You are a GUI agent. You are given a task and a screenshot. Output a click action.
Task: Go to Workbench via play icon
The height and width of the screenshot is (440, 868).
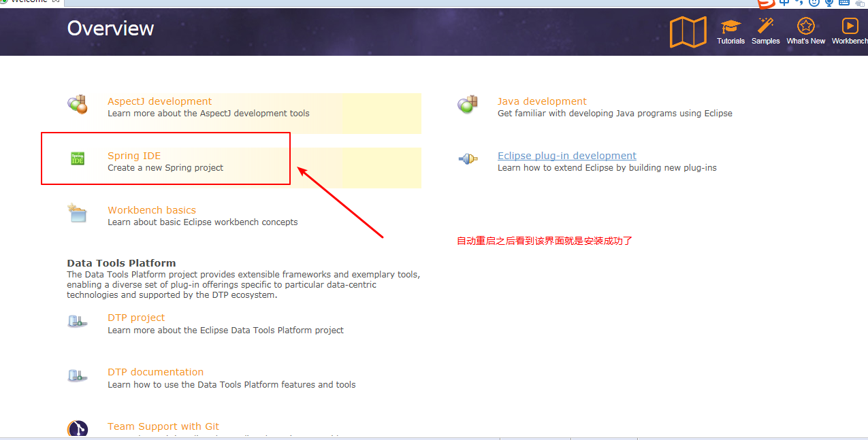[850, 27]
